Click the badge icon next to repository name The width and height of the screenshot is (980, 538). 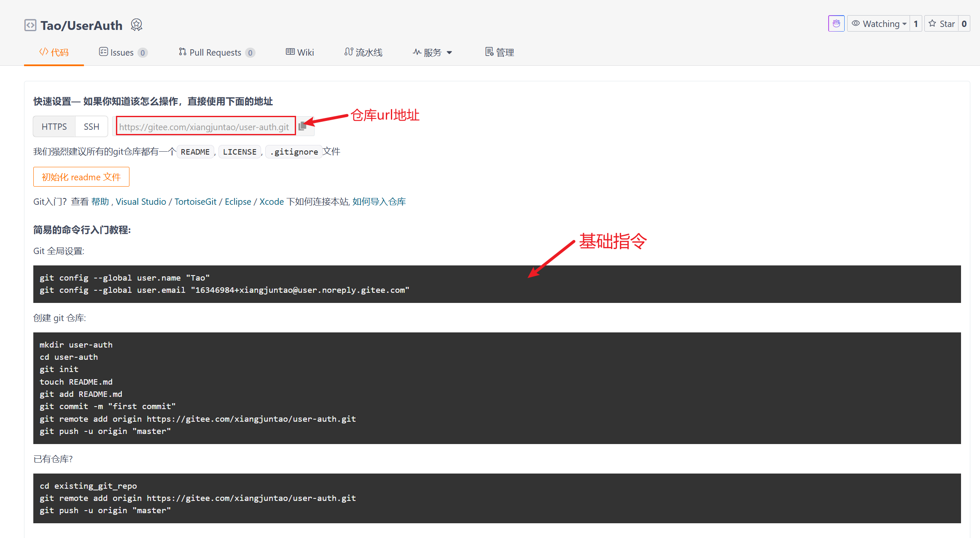click(136, 25)
